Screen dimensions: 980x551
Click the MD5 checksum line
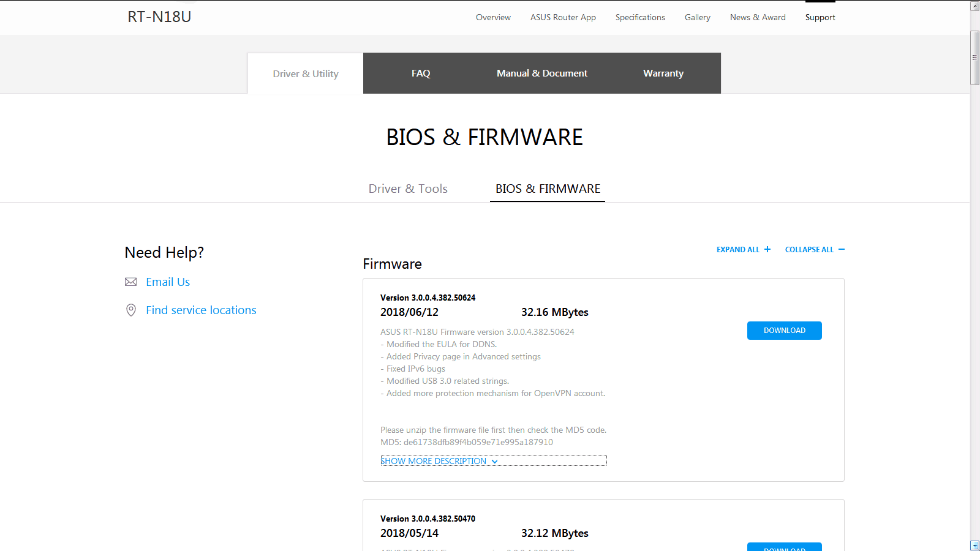pos(467,442)
